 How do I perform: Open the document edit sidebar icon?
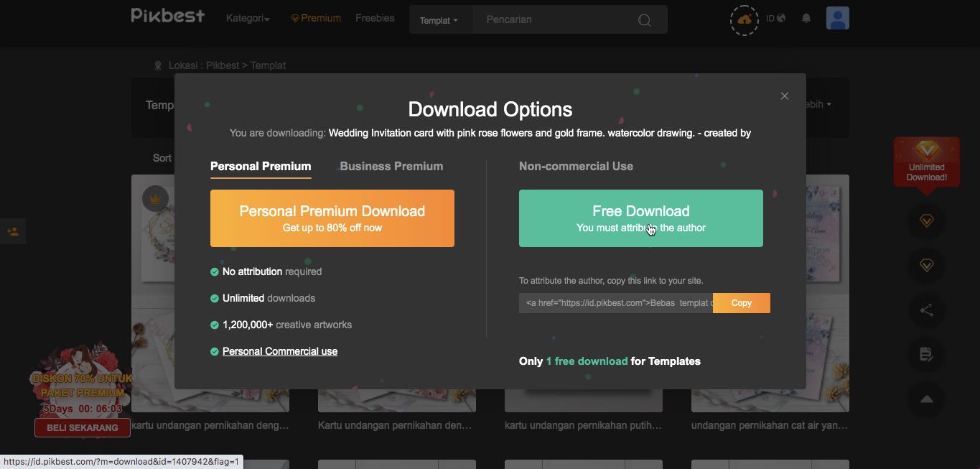(927, 354)
